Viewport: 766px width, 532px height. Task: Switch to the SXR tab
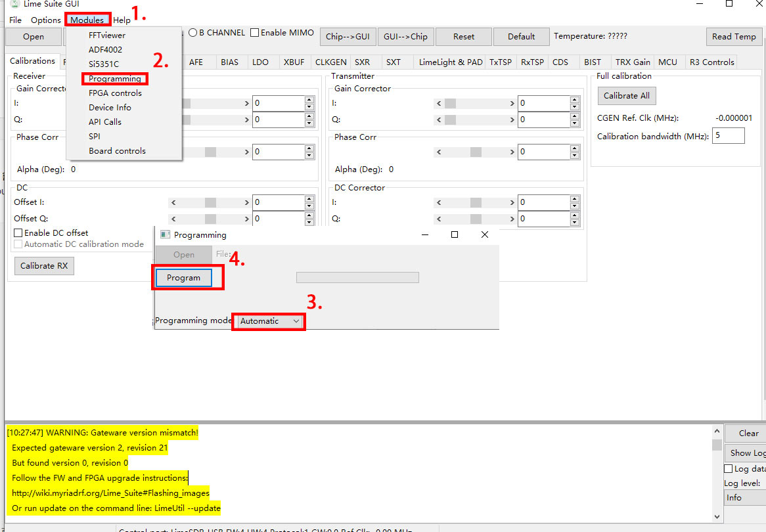click(362, 62)
